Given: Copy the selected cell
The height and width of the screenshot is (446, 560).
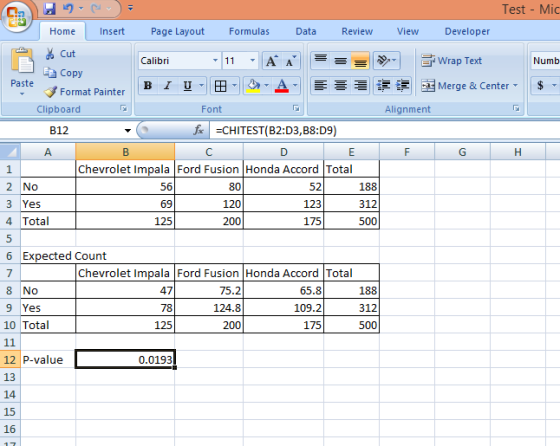Looking at the screenshot, I should pyautogui.click(x=63, y=73).
